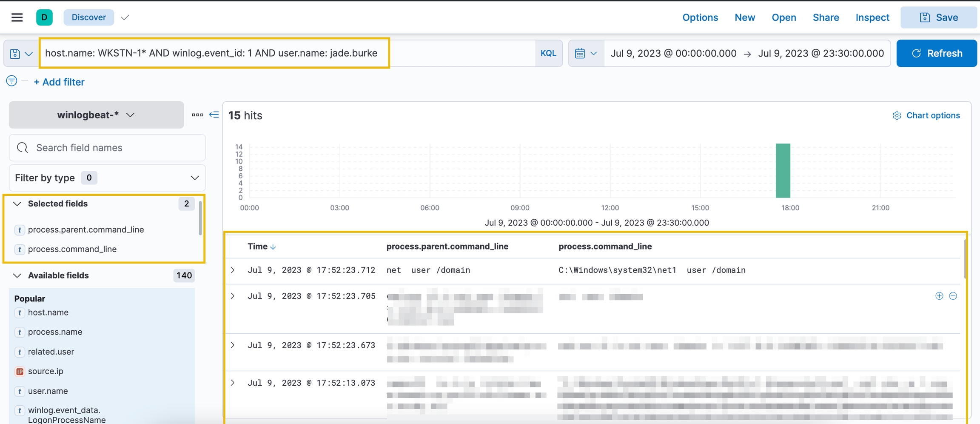Screen dimensions: 980x424
Task: Filter for value with plus icon
Action: click(x=939, y=296)
